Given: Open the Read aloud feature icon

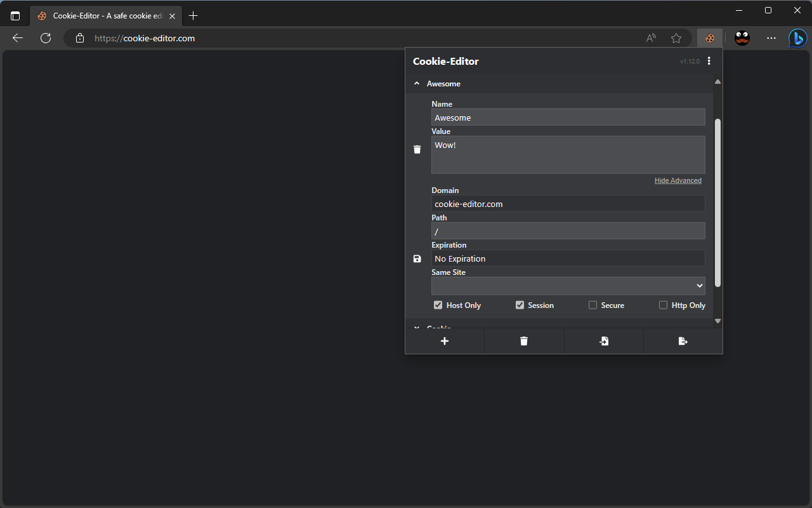Looking at the screenshot, I should point(651,38).
